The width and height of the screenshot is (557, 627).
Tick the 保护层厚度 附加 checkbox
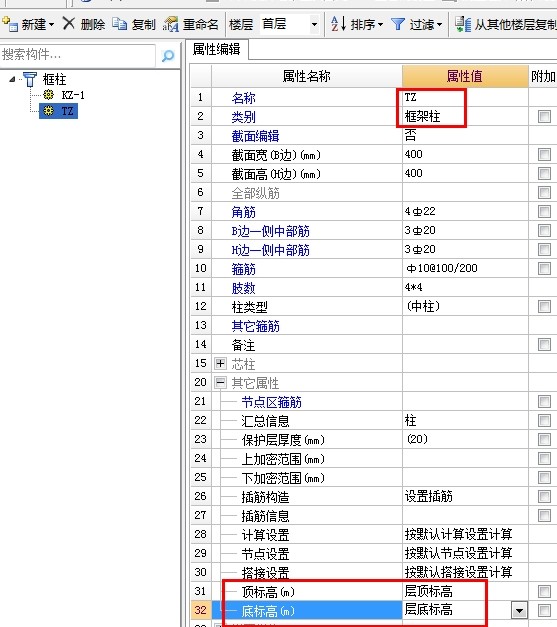[544, 439]
